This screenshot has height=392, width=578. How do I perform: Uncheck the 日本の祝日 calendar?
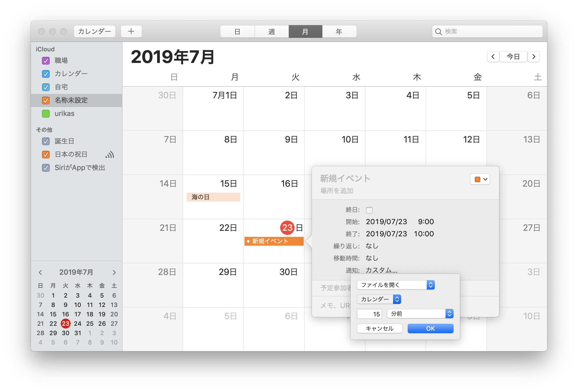click(x=46, y=154)
